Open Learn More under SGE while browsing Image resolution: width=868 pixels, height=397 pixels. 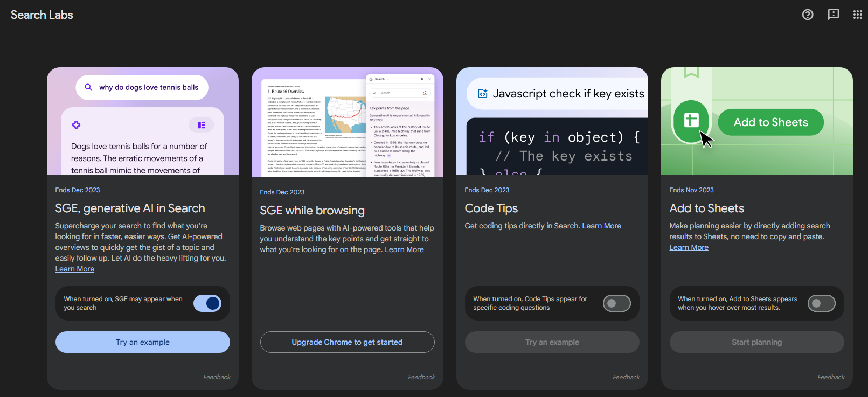pos(404,249)
